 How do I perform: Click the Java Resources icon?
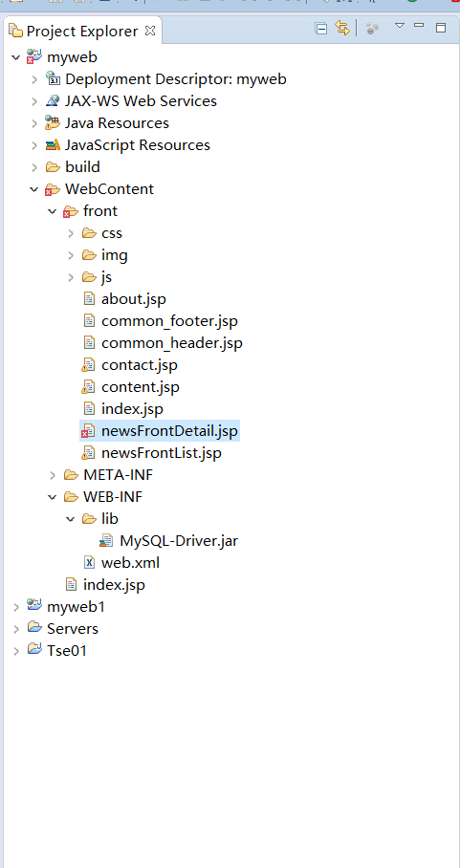tap(53, 122)
